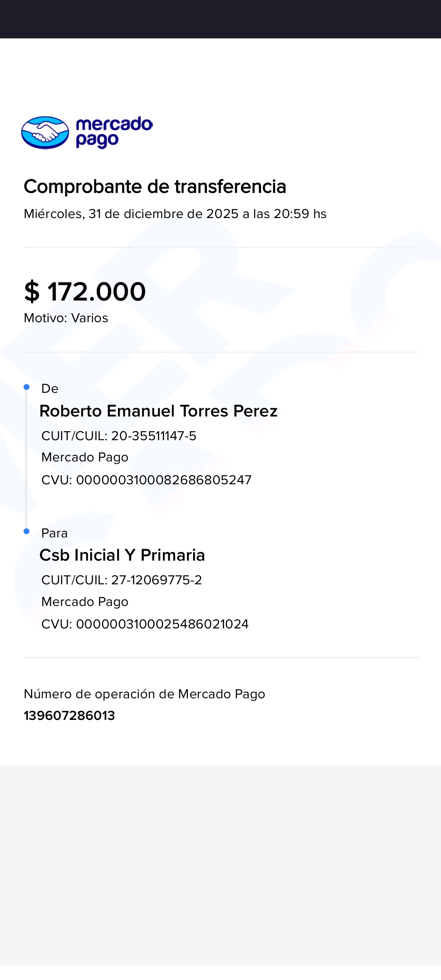Click the sender CUIT/CUIL 20-35511147-5
The height and width of the screenshot is (980, 441).
tap(119, 436)
